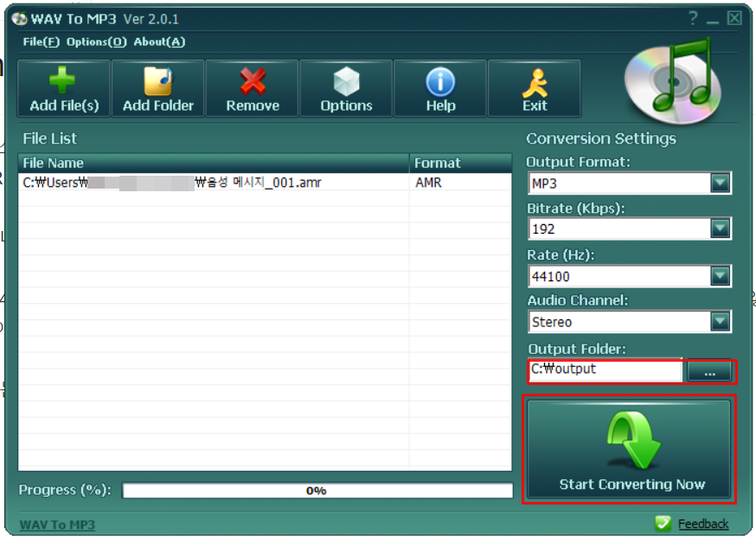
Task: Open the Feedback link
Action: coord(703,524)
